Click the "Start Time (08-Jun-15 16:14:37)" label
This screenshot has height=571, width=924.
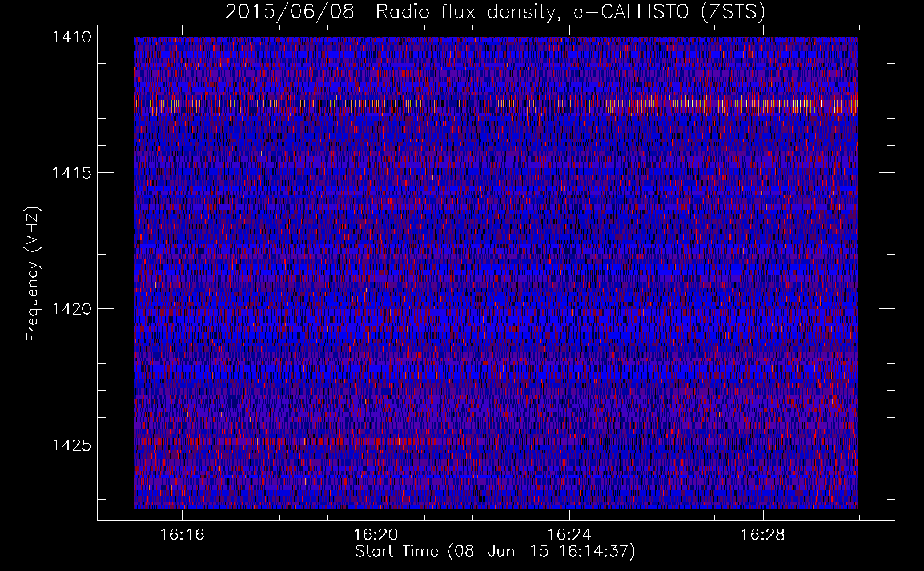coord(495,552)
